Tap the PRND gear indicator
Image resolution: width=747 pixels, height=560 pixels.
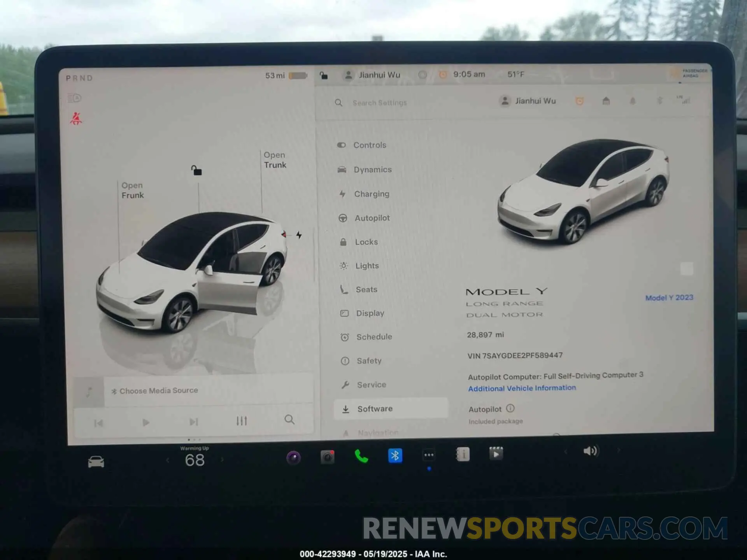click(x=79, y=78)
